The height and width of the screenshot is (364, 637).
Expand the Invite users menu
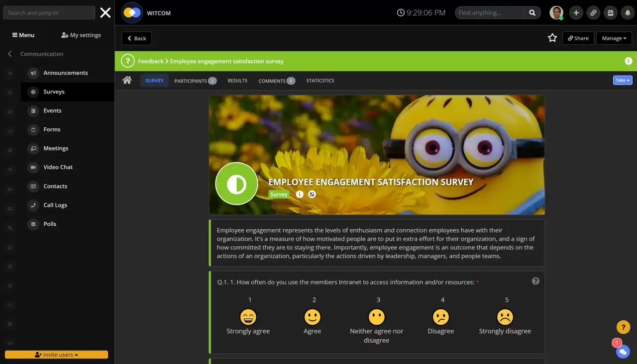coord(56,355)
